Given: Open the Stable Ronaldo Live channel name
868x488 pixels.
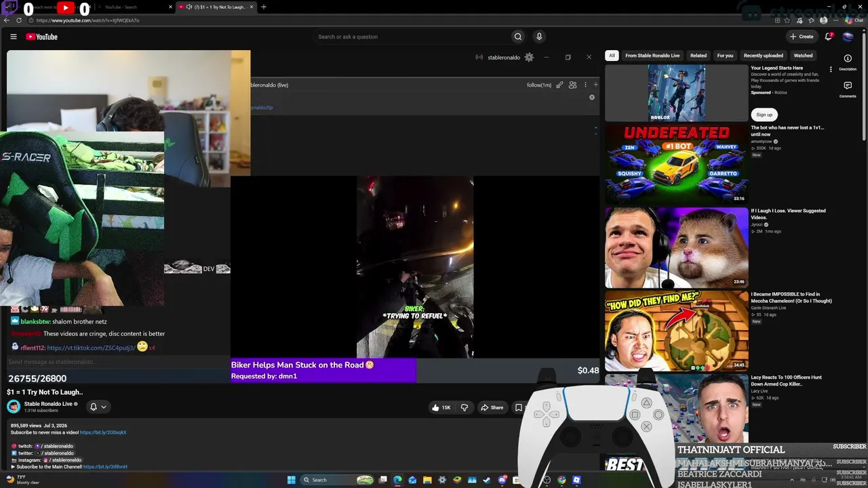Looking at the screenshot, I should click(48, 404).
